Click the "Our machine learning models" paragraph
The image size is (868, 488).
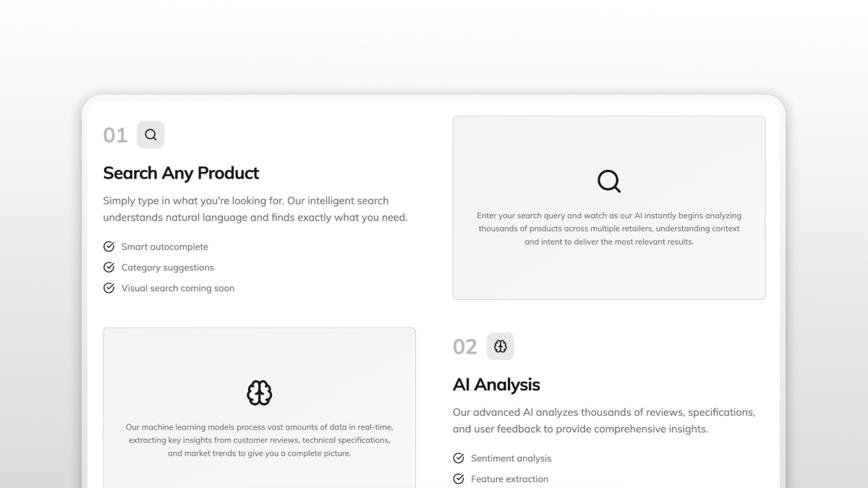pyautogui.click(x=259, y=440)
